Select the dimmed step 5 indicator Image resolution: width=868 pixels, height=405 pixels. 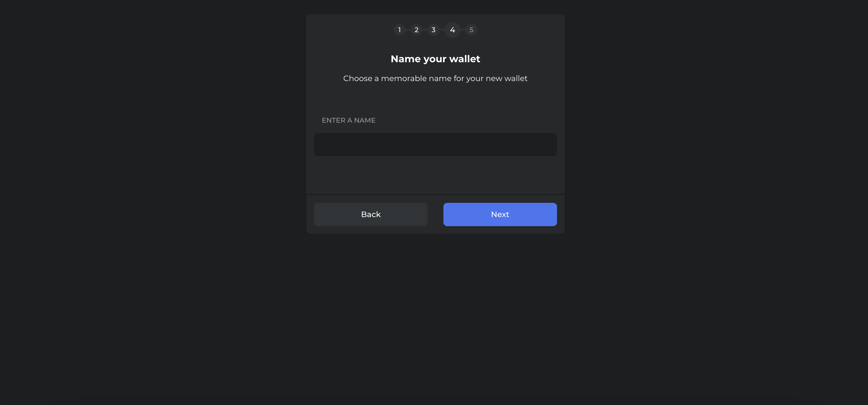coord(471,30)
